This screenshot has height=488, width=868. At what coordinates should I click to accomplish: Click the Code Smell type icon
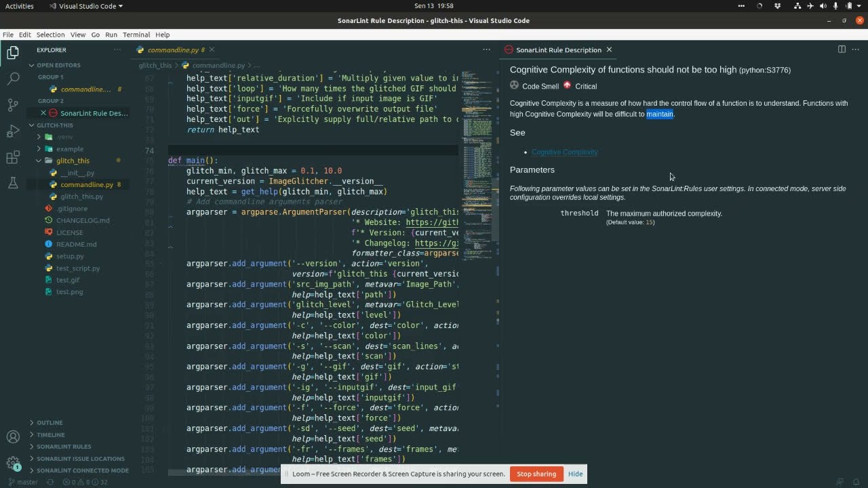coord(515,86)
